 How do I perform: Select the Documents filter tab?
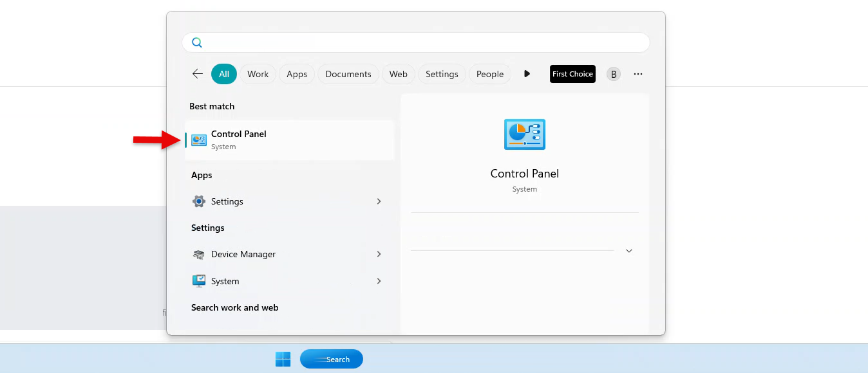tap(348, 74)
